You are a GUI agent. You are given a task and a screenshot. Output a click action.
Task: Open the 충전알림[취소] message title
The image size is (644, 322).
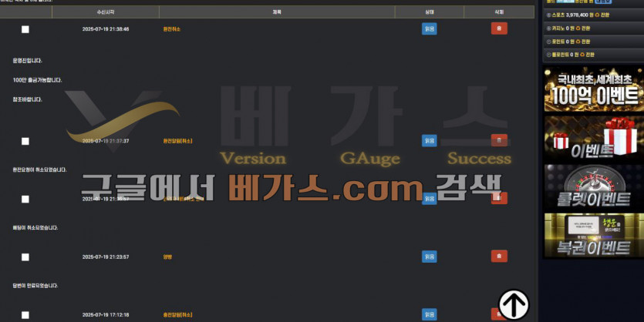tap(177, 314)
